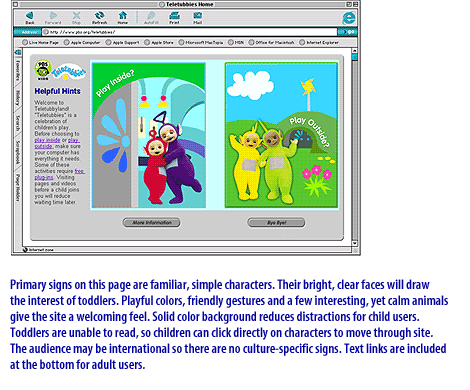Click the Address label tab

pos(27,32)
